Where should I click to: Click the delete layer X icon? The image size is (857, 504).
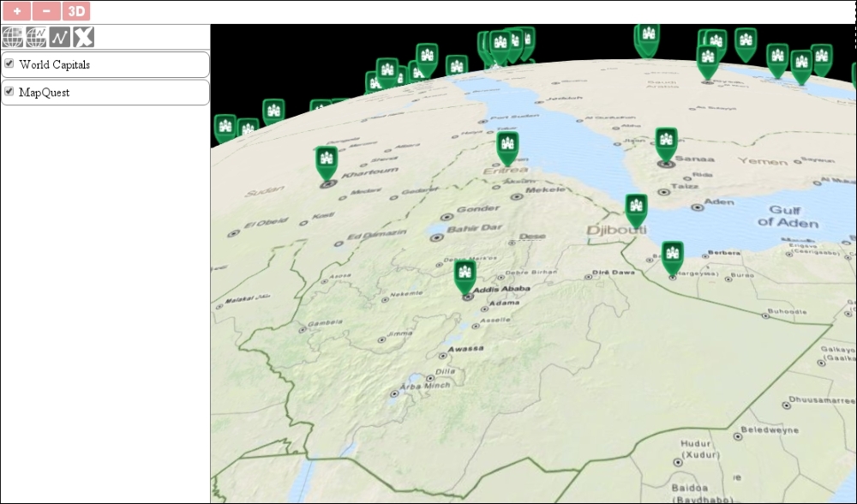click(84, 37)
